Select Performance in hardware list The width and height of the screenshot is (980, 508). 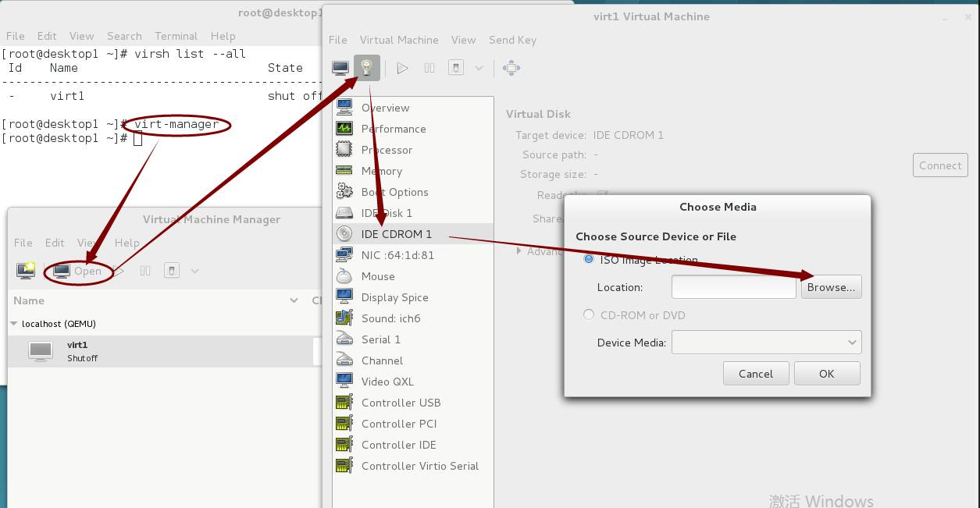click(413, 129)
